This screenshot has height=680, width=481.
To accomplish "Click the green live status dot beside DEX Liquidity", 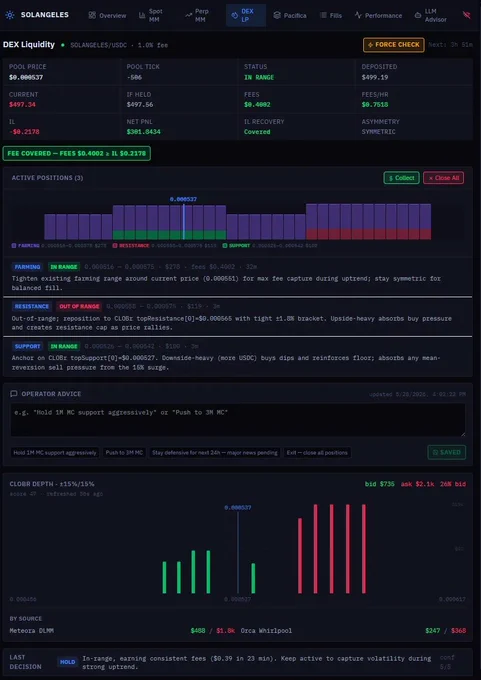I will point(62,45).
